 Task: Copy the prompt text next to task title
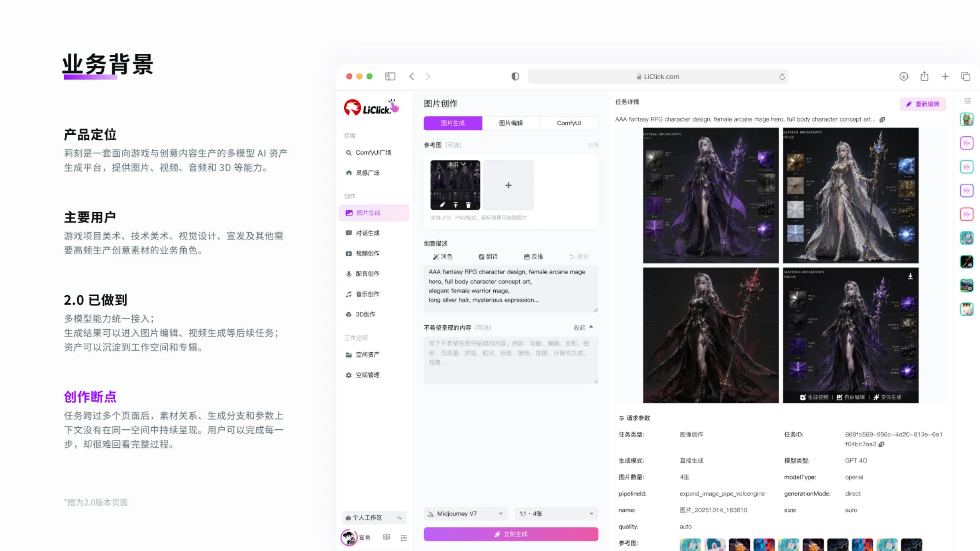coord(882,120)
